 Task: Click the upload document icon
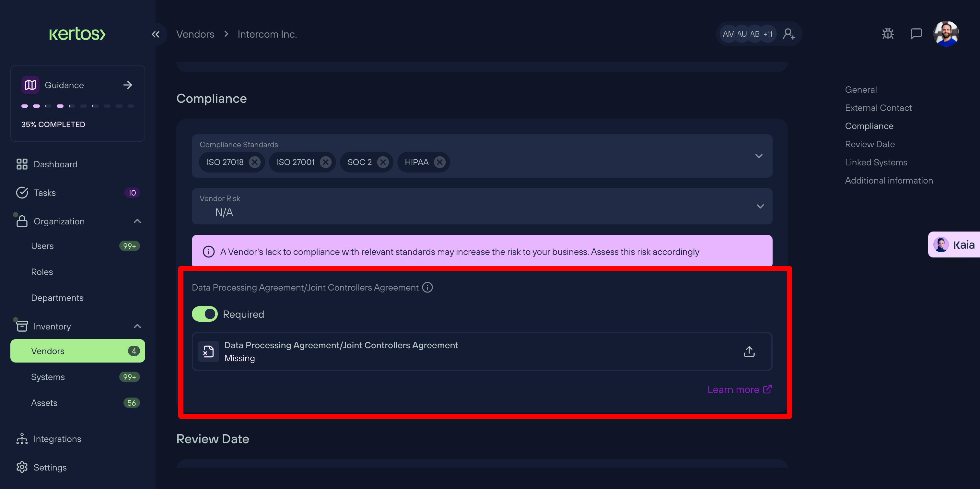tap(749, 351)
